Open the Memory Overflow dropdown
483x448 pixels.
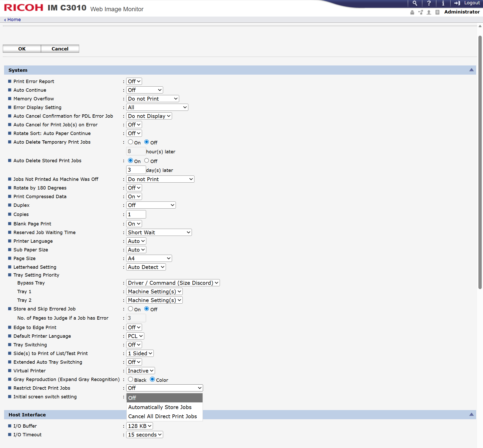(x=152, y=99)
